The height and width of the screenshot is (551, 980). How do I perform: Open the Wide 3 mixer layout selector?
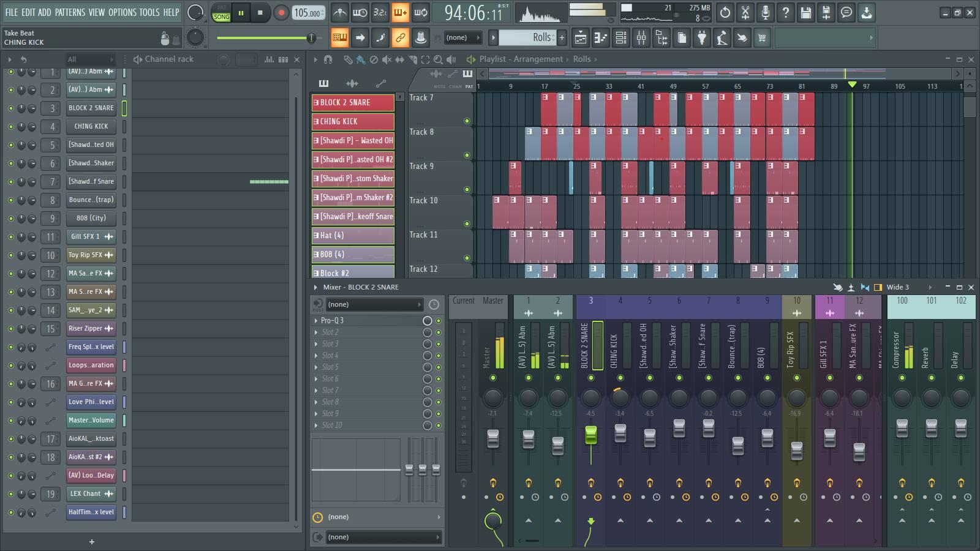pyautogui.click(x=908, y=287)
